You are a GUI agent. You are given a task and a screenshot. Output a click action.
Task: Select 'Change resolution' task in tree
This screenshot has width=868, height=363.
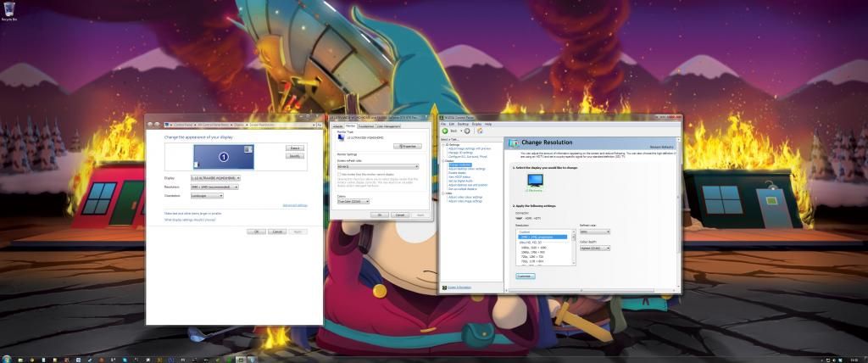click(x=460, y=165)
